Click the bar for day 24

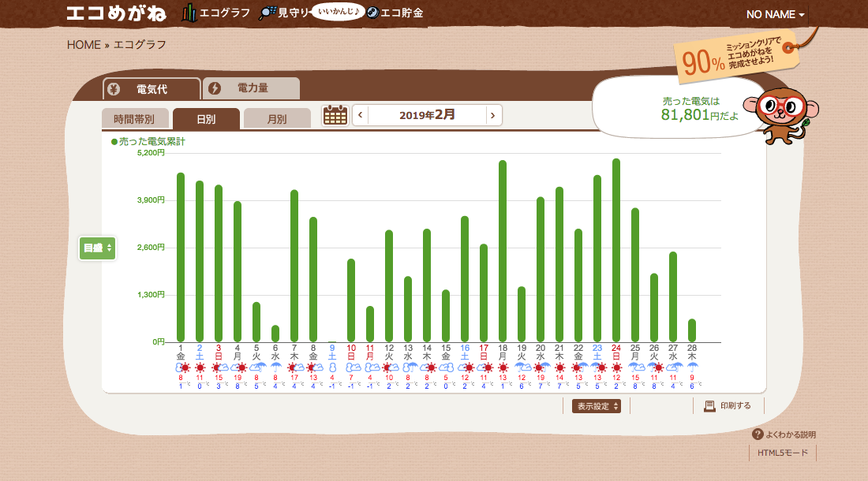click(x=616, y=251)
